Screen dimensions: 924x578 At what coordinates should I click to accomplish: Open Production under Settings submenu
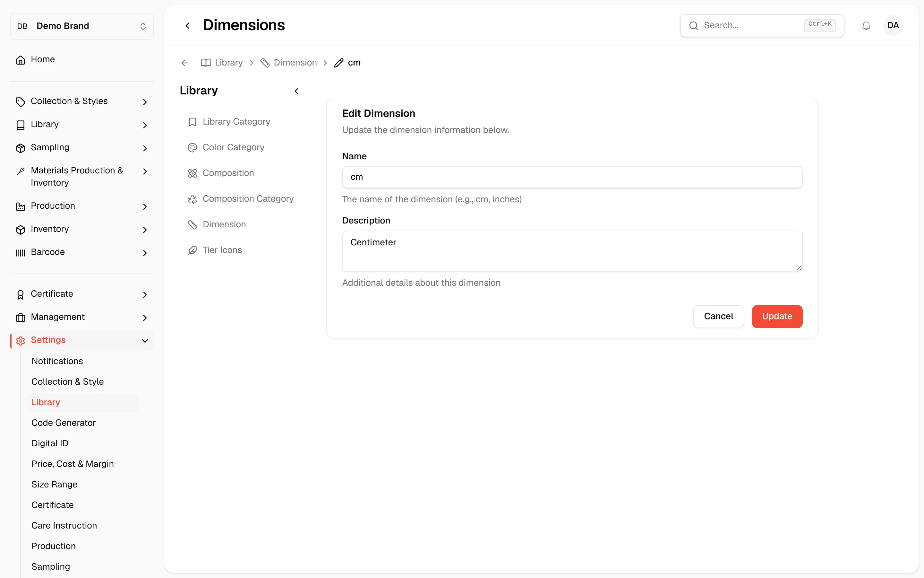pyautogui.click(x=54, y=546)
